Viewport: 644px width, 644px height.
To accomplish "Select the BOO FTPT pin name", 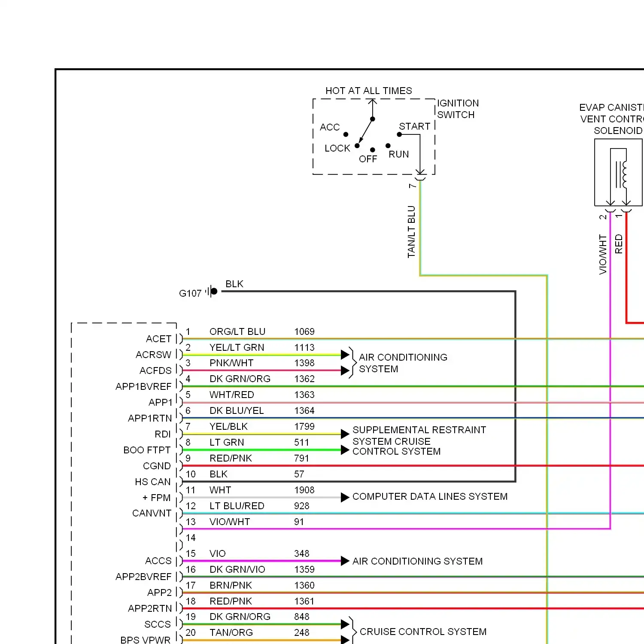I will point(147,450).
